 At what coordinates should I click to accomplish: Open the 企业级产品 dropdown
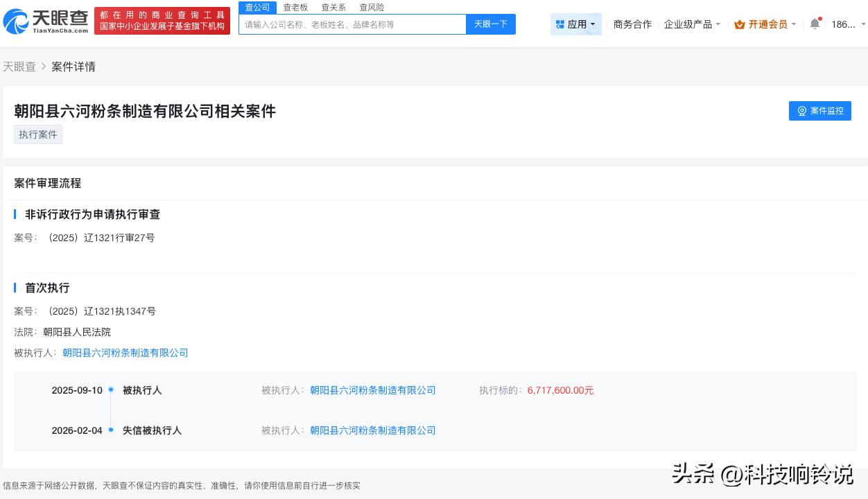[691, 24]
